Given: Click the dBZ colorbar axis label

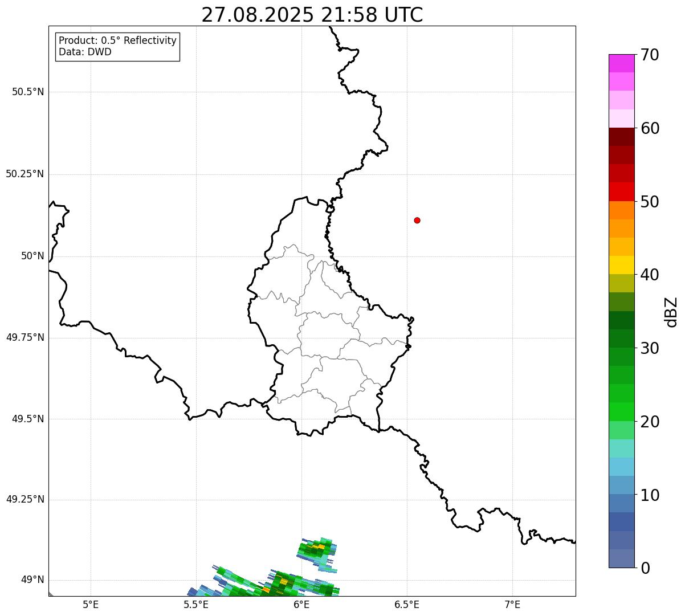Looking at the screenshot, I should point(671,312).
